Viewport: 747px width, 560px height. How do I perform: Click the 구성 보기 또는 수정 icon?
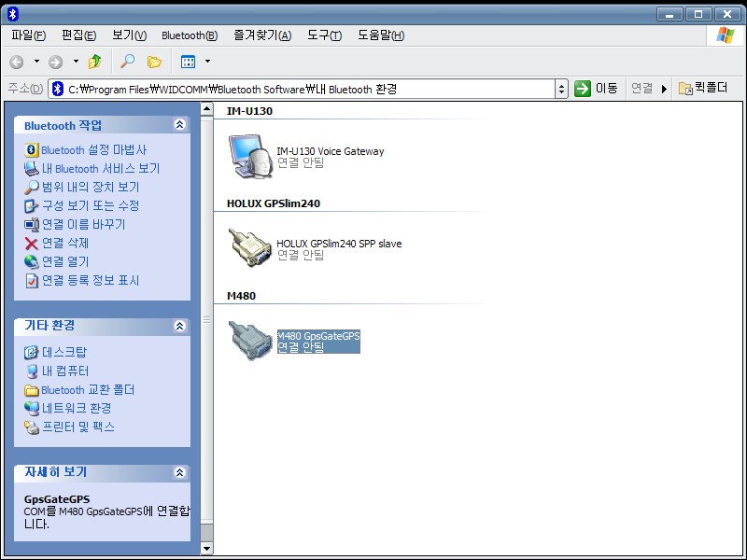coord(31,205)
